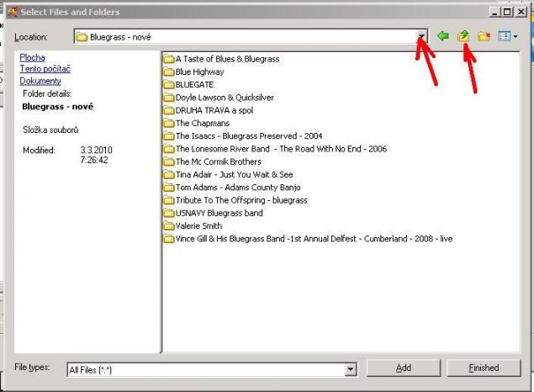The height and width of the screenshot is (392, 534).
Task: Click folder icon beside USNAVY Bluegrass band
Action: pos(169,213)
